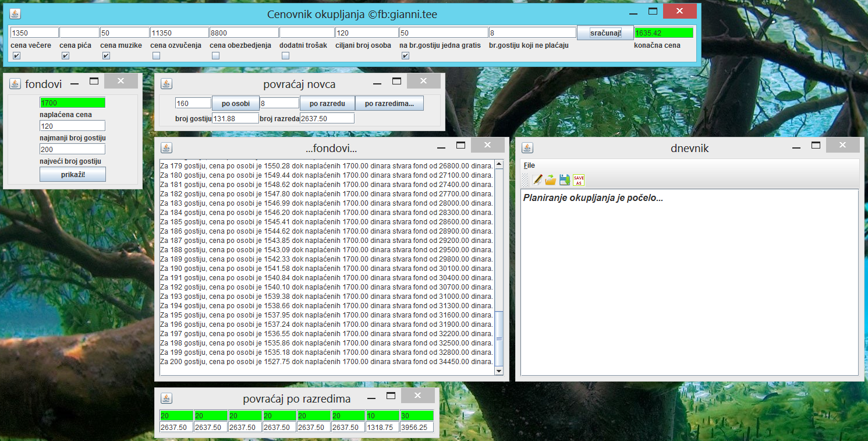Image resolution: width=868 pixels, height=441 pixels.
Task: Click the scroll-down arrow in the fondovi list
Action: pos(498,371)
